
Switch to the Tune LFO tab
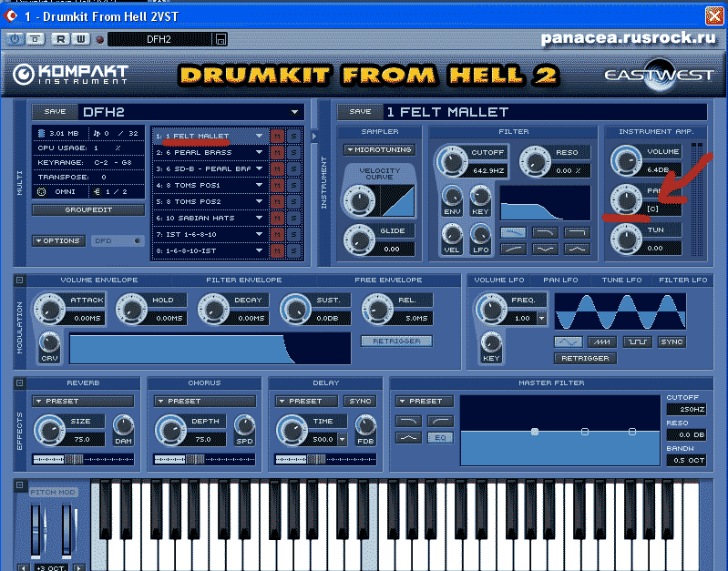point(621,280)
